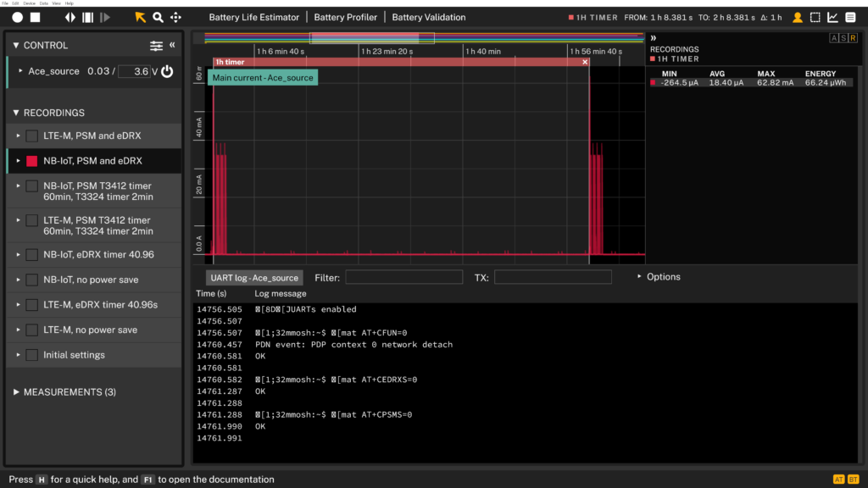868x488 pixels.
Task: Collapse the left sidebar with double chevron
Action: pos(172,45)
